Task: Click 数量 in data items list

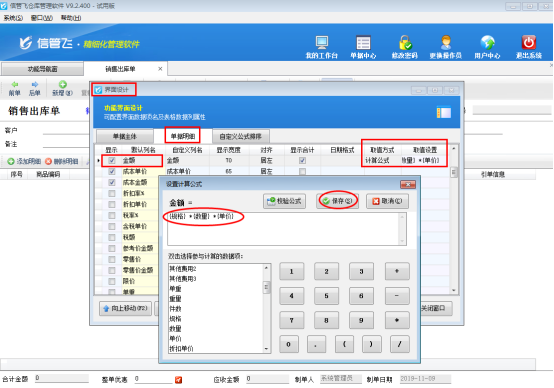Action: [x=175, y=329]
